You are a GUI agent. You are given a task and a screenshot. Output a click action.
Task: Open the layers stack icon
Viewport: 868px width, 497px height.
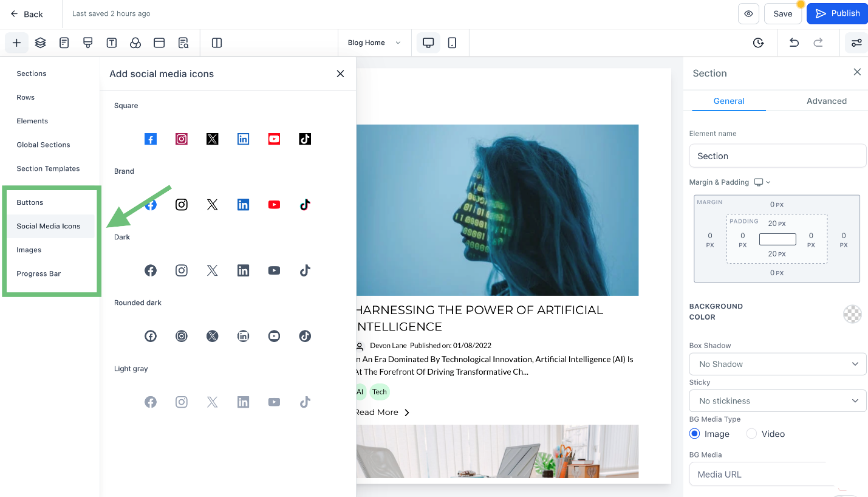(x=40, y=43)
